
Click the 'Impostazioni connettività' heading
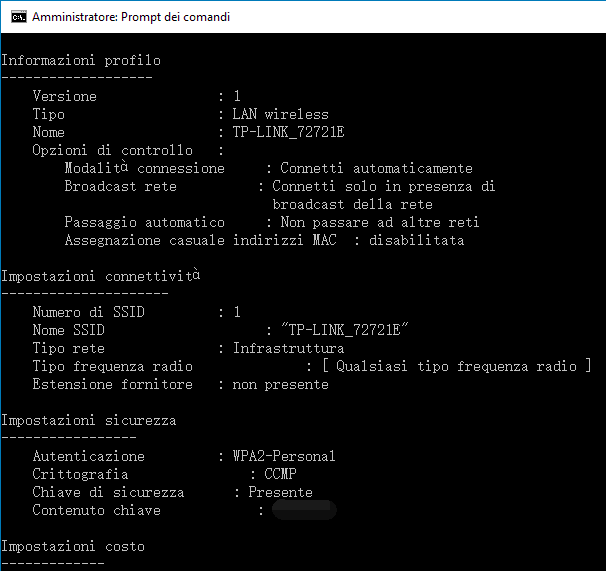[100, 276]
